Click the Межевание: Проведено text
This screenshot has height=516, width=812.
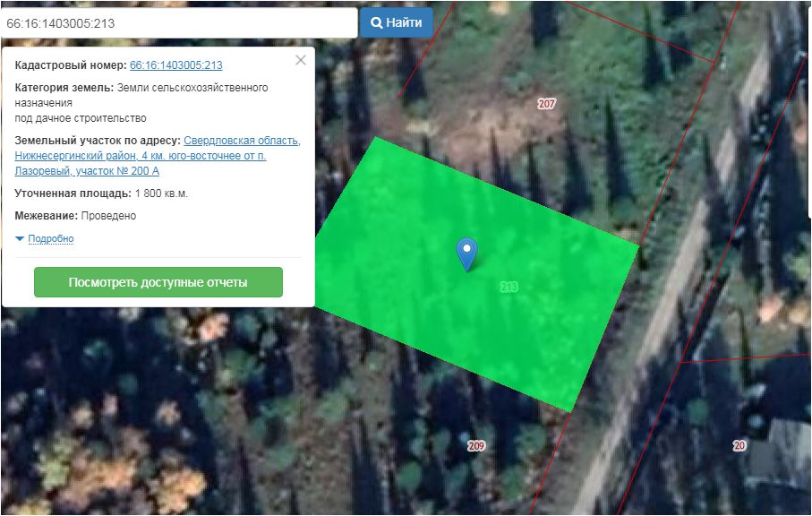75,216
